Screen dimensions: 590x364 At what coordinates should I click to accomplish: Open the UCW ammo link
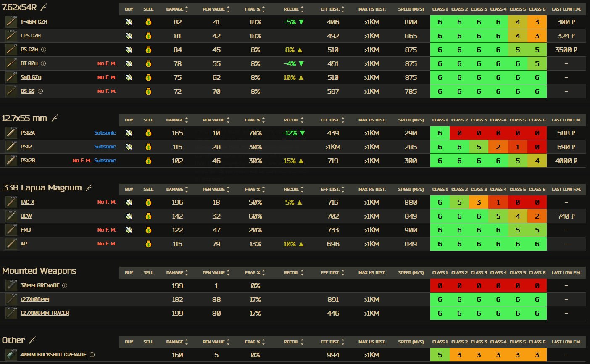[x=26, y=216]
